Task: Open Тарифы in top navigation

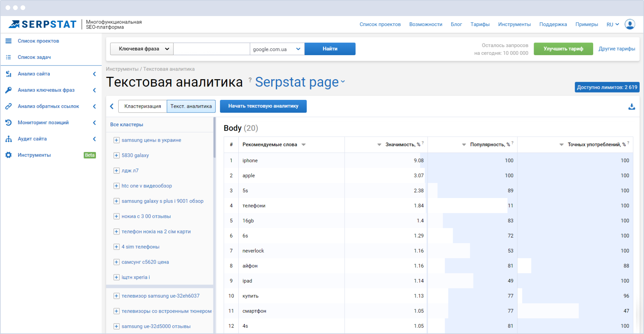Action: [x=480, y=24]
